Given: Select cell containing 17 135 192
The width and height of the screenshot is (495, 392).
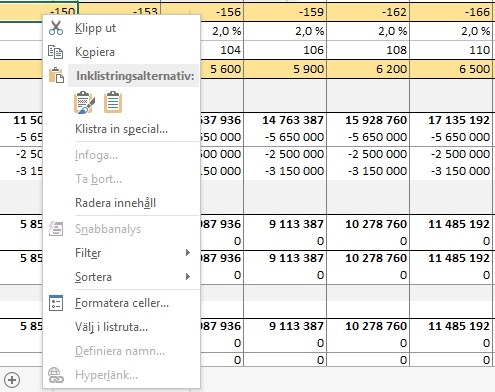Looking at the screenshot, I should 452,120.
